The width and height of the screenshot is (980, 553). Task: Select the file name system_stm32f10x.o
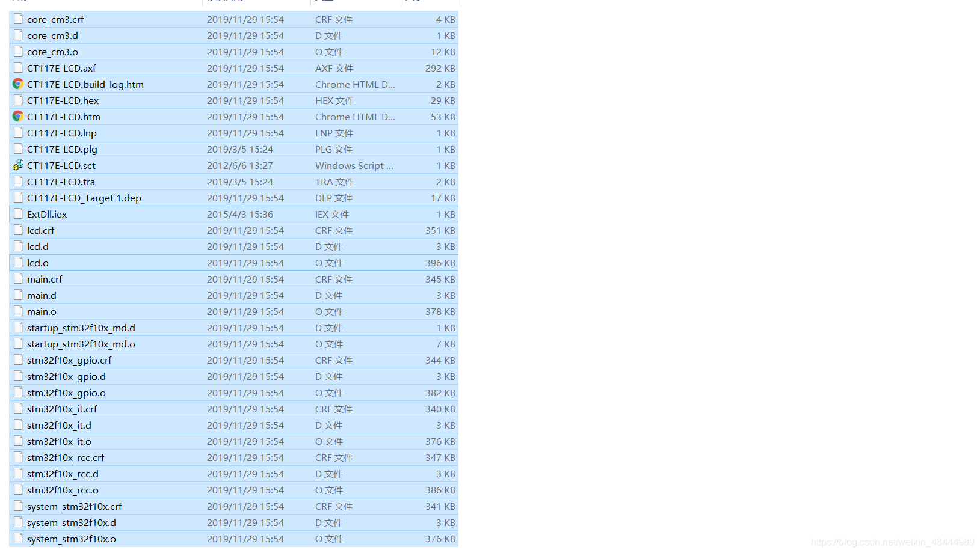pyautogui.click(x=72, y=539)
